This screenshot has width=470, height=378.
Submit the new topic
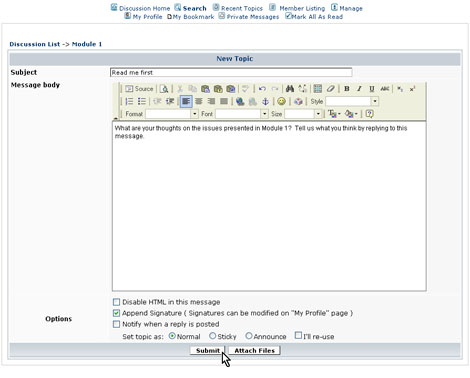(208, 350)
